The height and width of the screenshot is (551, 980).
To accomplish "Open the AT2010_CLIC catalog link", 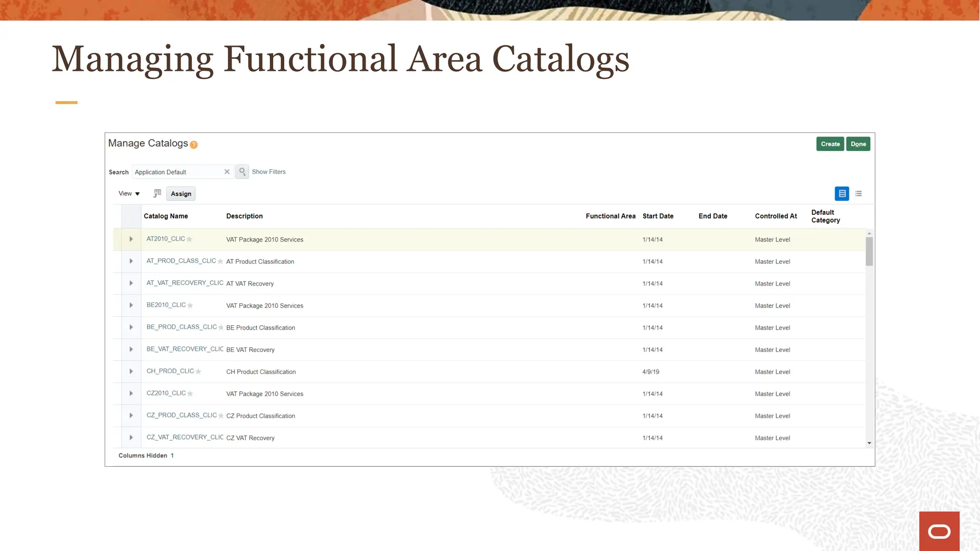I will (x=166, y=239).
